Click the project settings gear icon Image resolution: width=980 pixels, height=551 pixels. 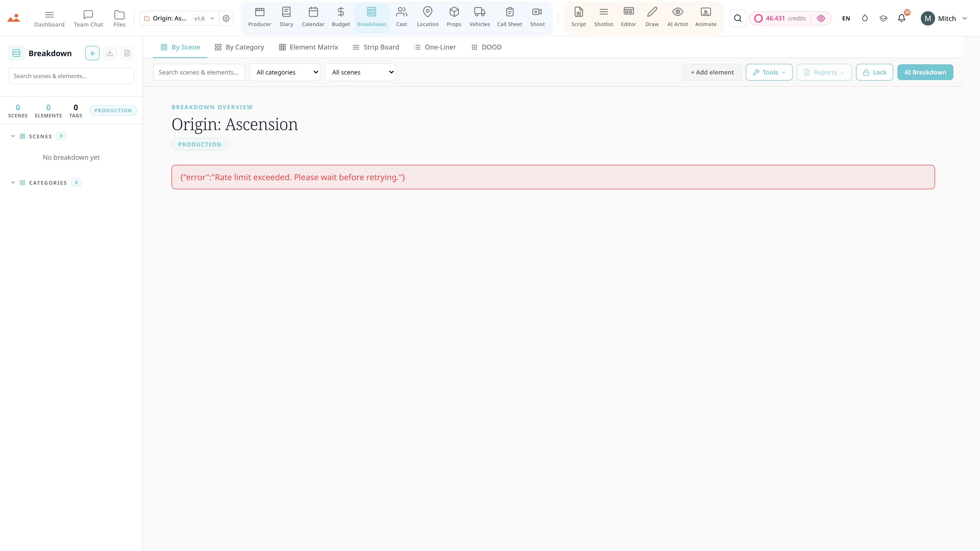click(x=226, y=18)
